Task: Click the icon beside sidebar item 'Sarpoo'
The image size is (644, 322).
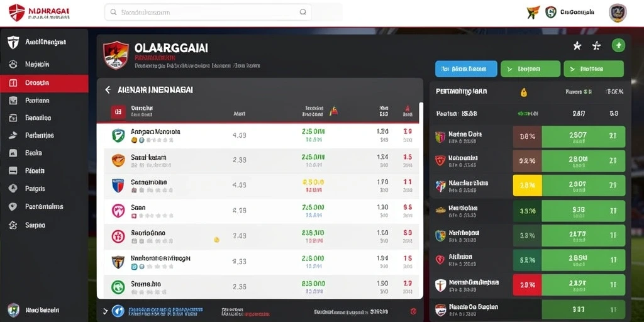Action: pos(13,225)
